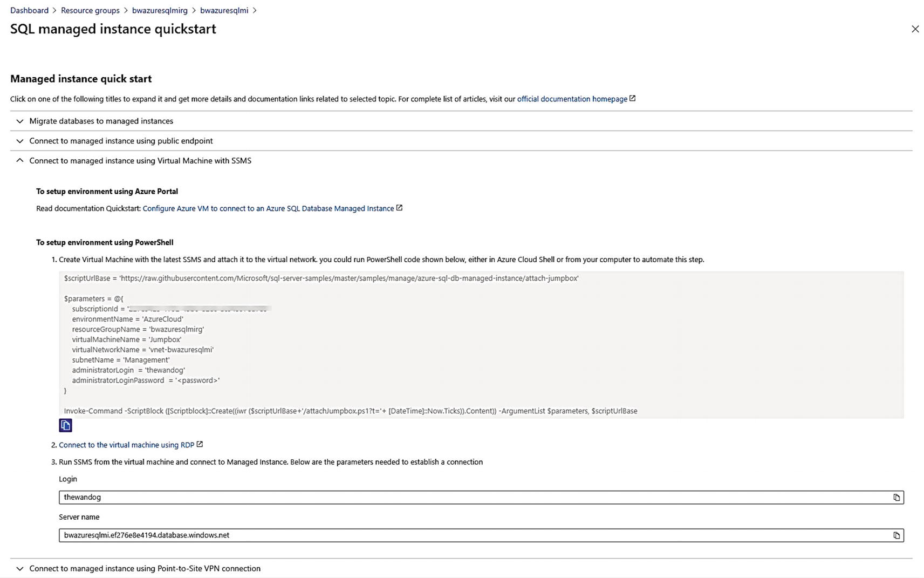
Task: Open Configure Azure VM to connect quickstart link
Action: click(x=268, y=208)
